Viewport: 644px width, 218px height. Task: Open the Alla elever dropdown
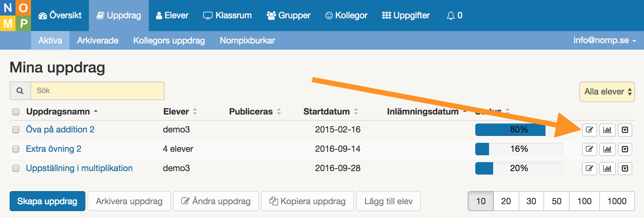click(607, 92)
